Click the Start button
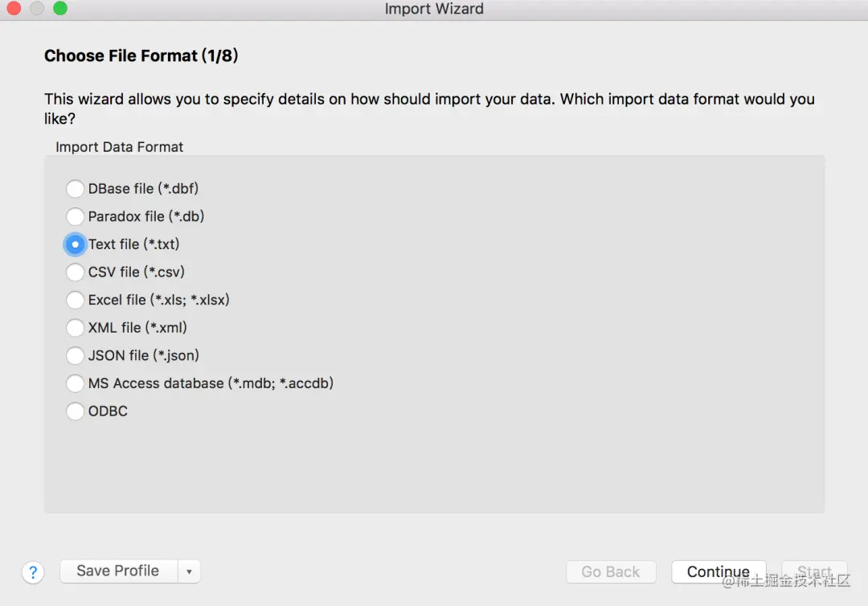 814,572
